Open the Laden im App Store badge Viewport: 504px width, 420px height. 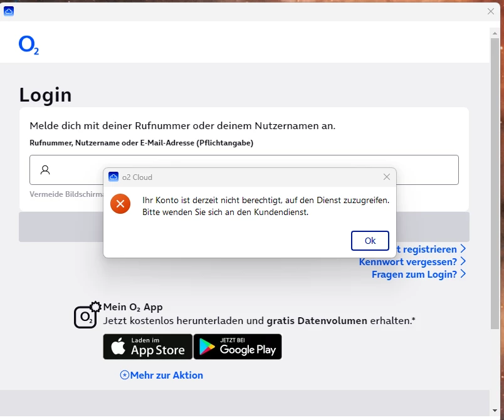[148, 347]
